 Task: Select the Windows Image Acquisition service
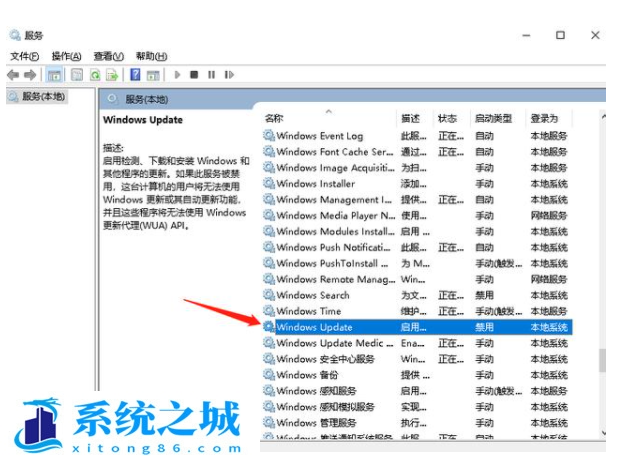click(417, 168)
